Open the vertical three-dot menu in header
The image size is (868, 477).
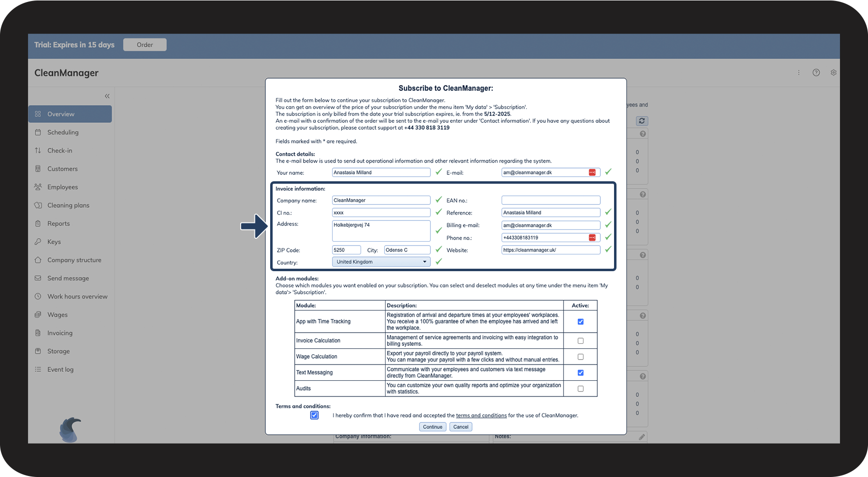799,73
